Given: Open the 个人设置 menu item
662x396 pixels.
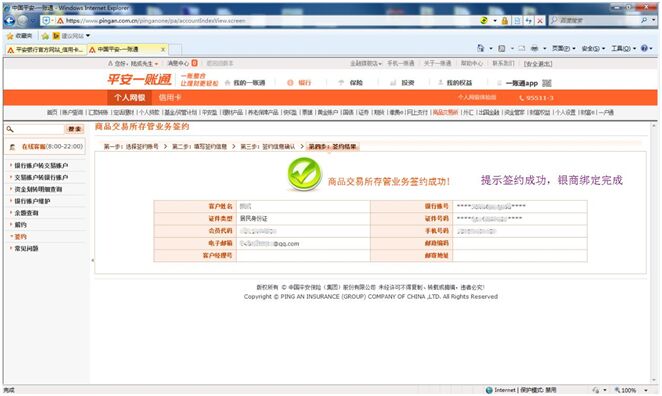Looking at the screenshot, I should point(565,112).
